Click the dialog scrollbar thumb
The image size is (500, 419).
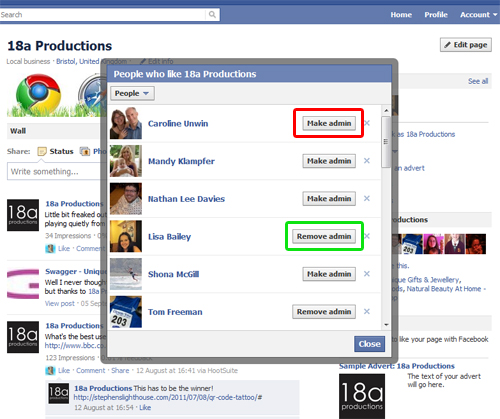click(386, 142)
